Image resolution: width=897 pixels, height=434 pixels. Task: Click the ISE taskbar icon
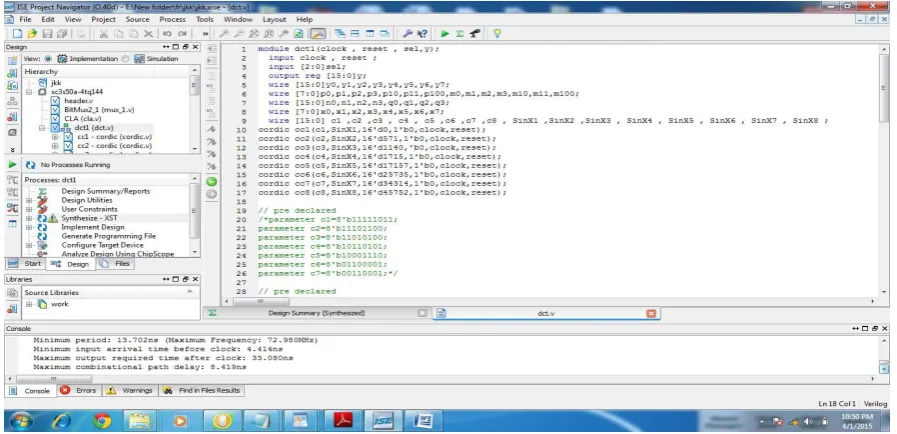click(x=383, y=421)
